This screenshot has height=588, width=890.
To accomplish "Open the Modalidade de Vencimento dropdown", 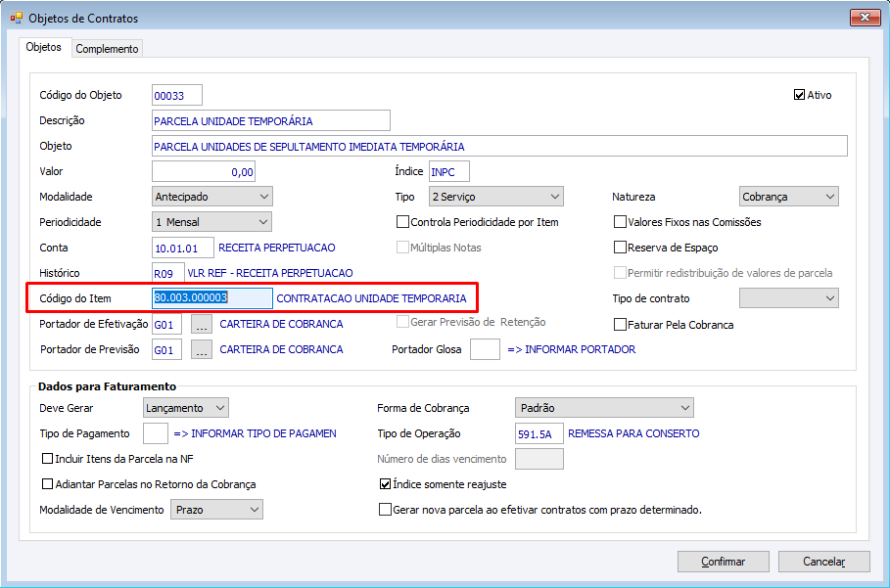I will tap(216, 509).
